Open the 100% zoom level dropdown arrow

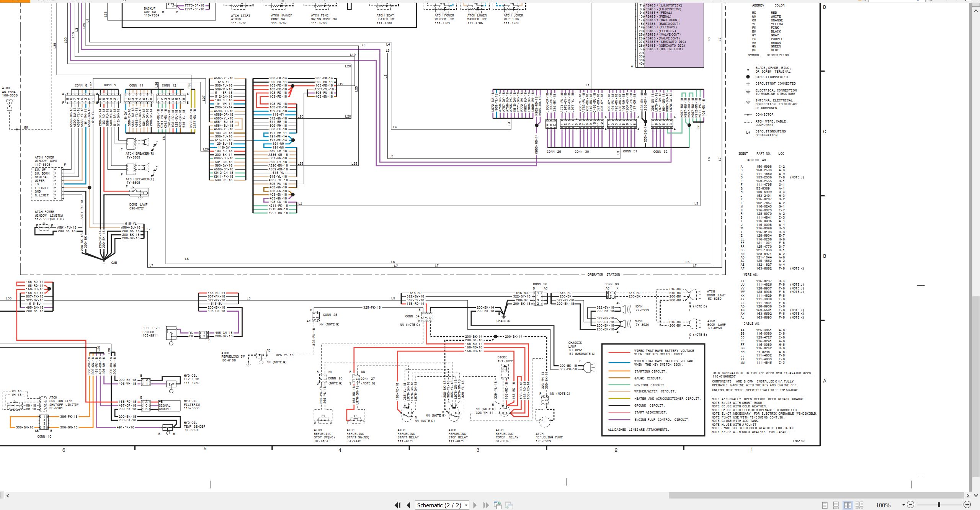pos(903,505)
